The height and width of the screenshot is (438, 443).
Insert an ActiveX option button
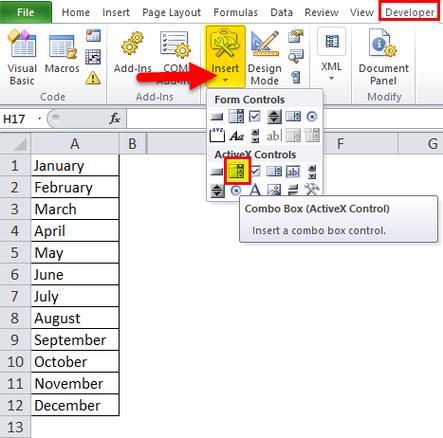pyautogui.click(x=236, y=191)
